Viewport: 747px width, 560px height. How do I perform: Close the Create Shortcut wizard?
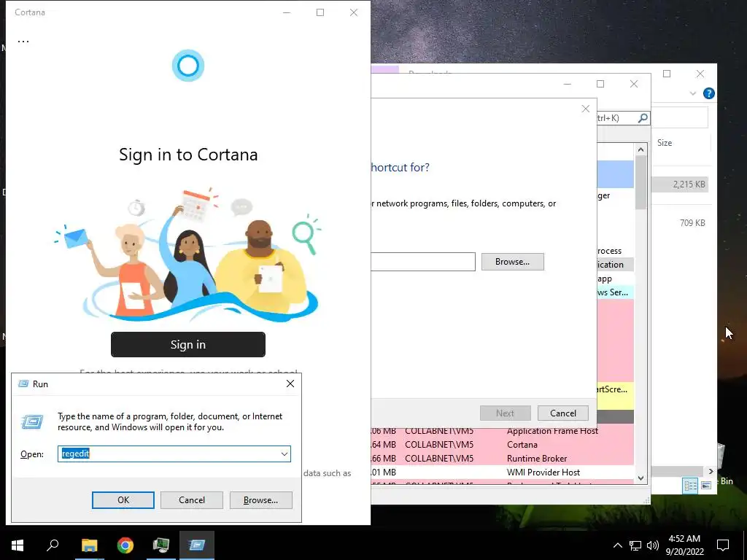[586, 109]
